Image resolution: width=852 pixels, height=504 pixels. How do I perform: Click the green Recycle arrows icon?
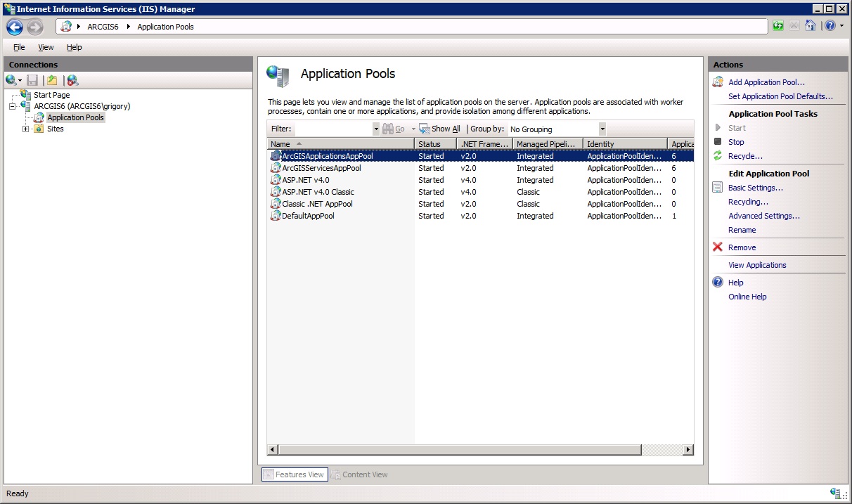[x=718, y=156]
